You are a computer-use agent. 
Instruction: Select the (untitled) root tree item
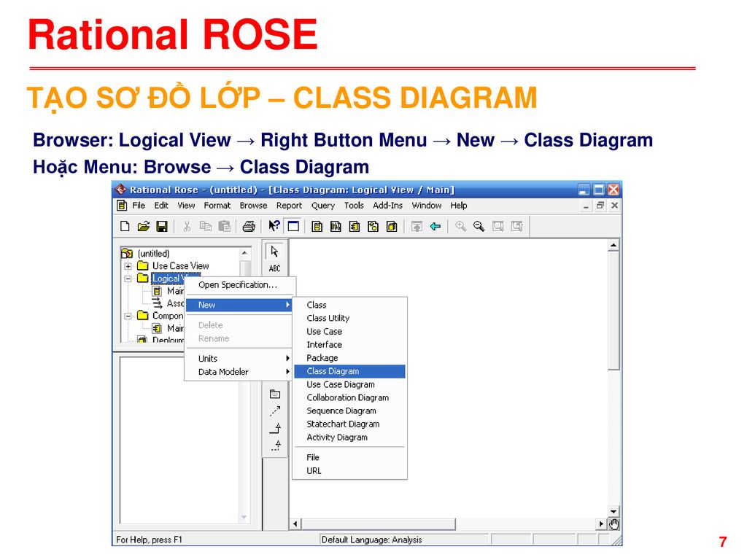[x=153, y=254]
